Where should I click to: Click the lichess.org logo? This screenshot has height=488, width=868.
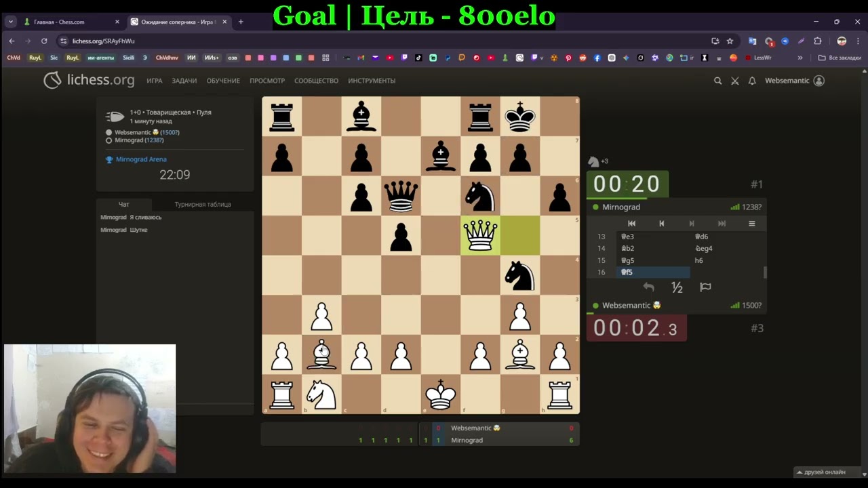[89, 81]
